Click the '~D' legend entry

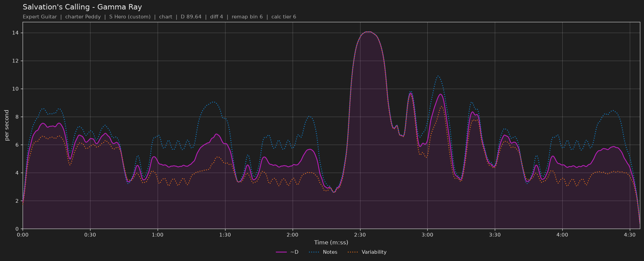click(x=287, y=252)
